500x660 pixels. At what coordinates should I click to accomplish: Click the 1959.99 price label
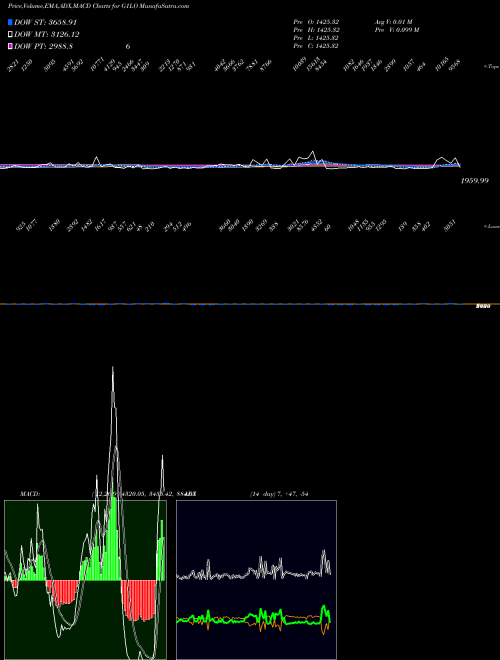(474, 181)
